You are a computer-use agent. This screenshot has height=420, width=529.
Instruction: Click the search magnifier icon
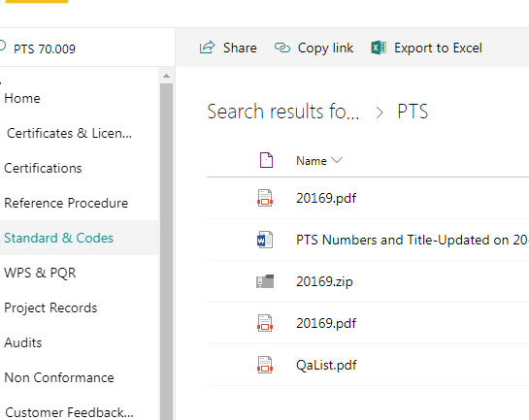point(2,47)
